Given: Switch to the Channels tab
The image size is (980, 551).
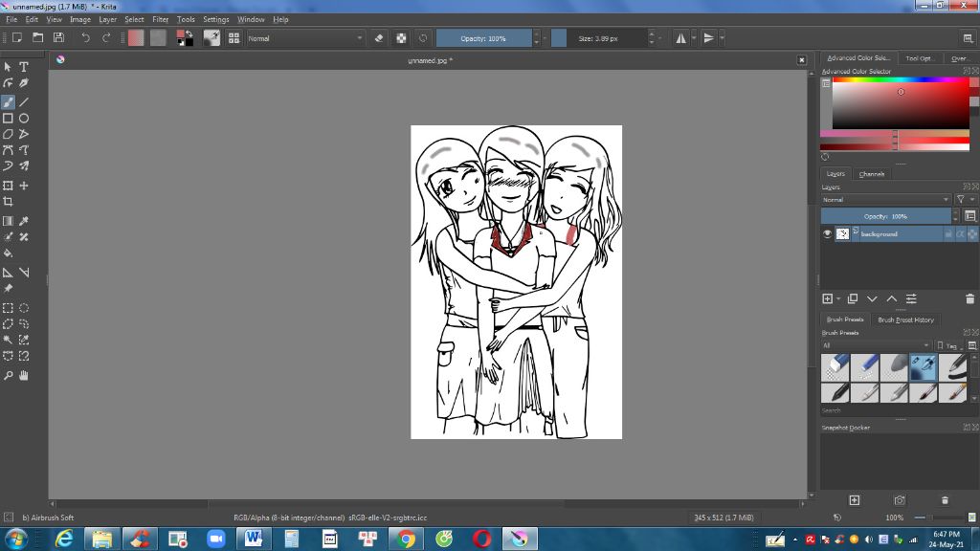Looking at the screenshot, I should point(871,174).
